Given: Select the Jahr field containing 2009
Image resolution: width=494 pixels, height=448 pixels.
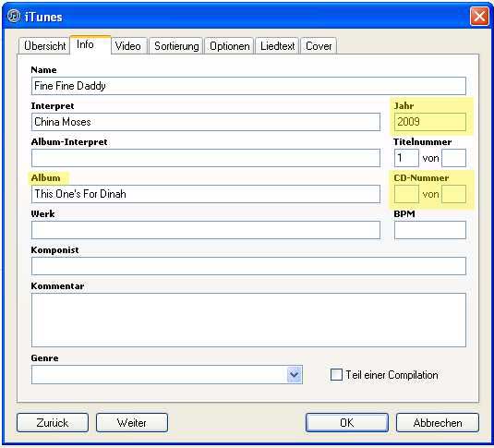Looking at the screenshot, I should click(x=430, y=122).
